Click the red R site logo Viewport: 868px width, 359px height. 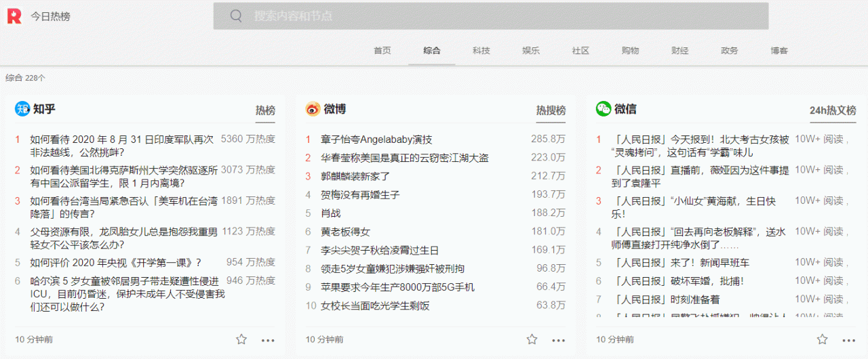point(14,16)
